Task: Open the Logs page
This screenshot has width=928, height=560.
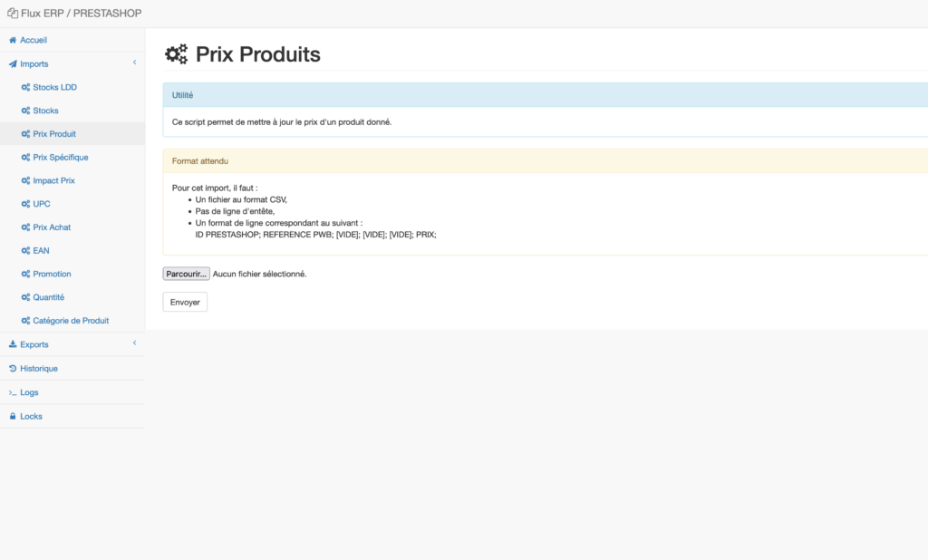Action: click(x=29, y=392)
